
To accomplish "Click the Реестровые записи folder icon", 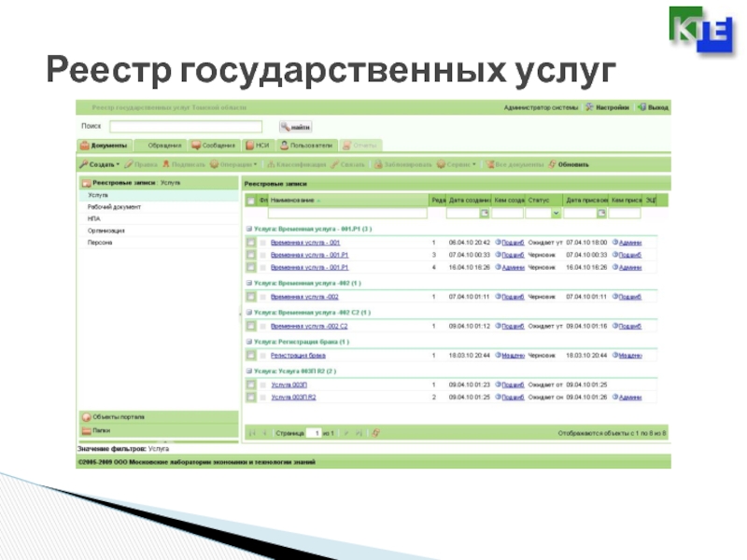I will [x=86, y=183].
